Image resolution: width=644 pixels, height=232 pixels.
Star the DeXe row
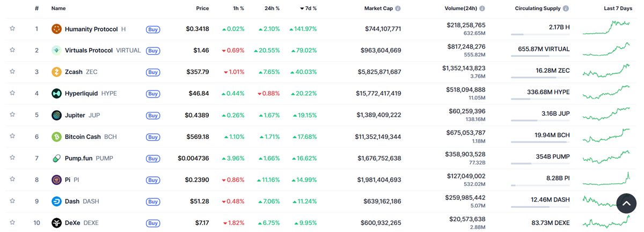coord(12,223)
